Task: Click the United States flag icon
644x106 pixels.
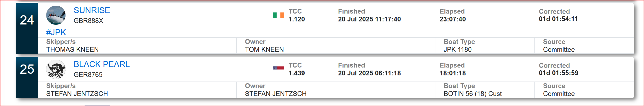Action: 278,69
